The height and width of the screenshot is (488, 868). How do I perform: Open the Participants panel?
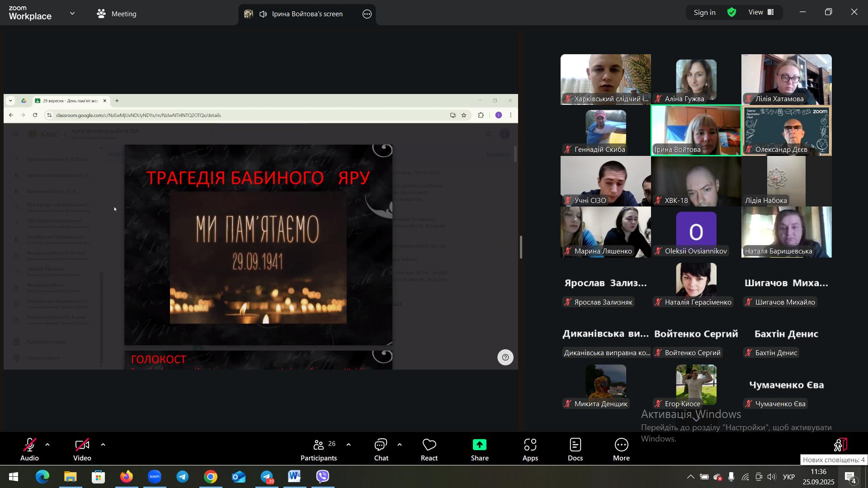pos(319,450)
